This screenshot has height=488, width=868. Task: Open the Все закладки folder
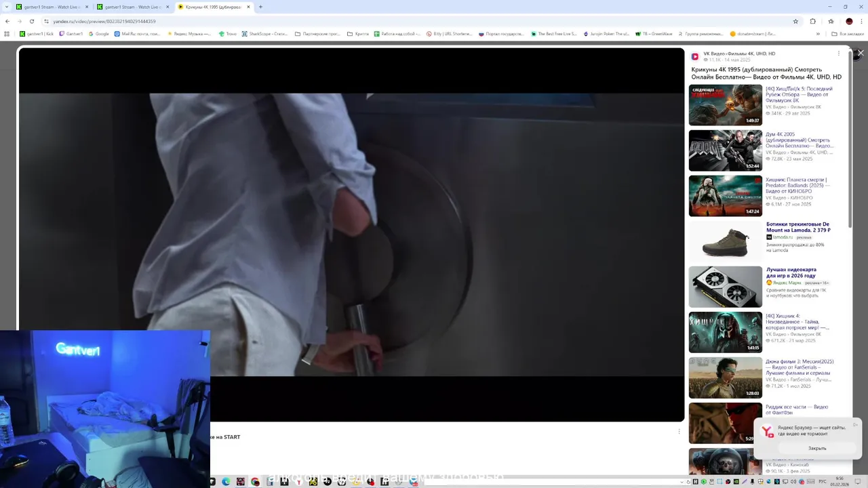[x=848, y=33]
